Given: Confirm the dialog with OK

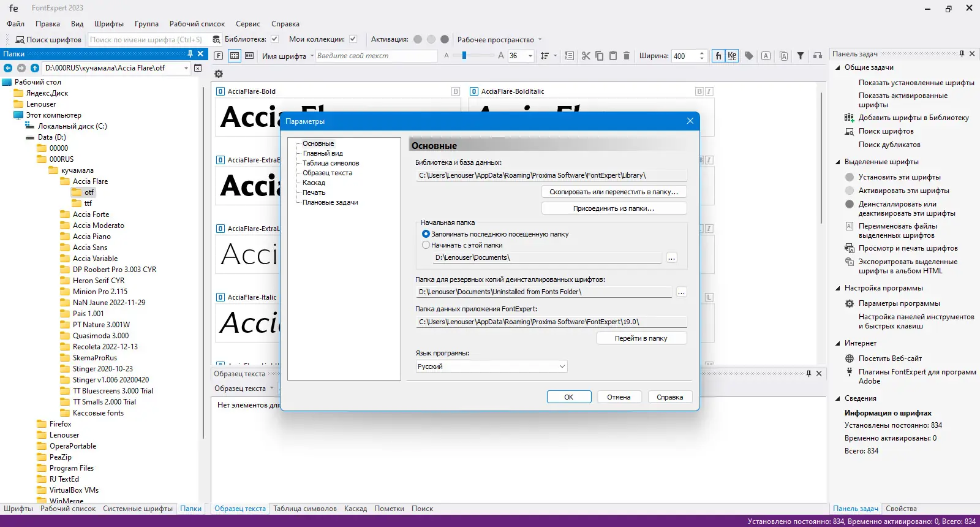Looking at the screenshot, I should 569,397.
